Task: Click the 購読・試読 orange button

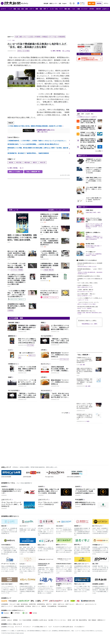Action: pyautogui.click(x=91, y=4)
